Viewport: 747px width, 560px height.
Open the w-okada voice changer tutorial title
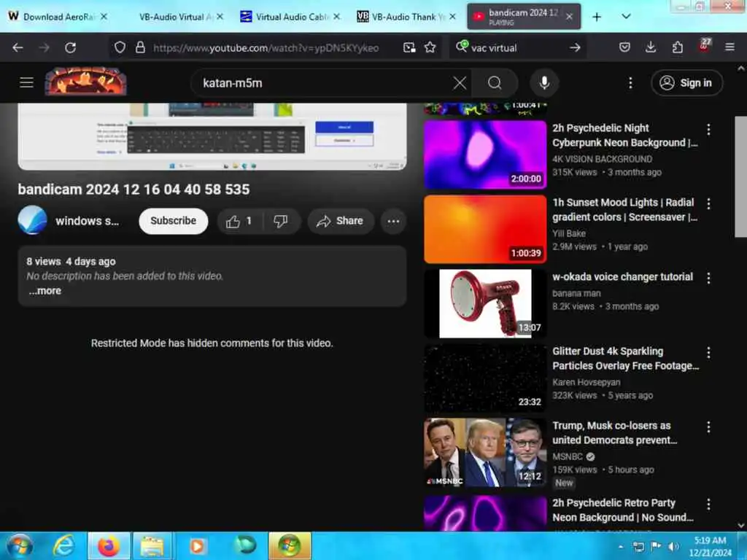[x=622, y=276]
